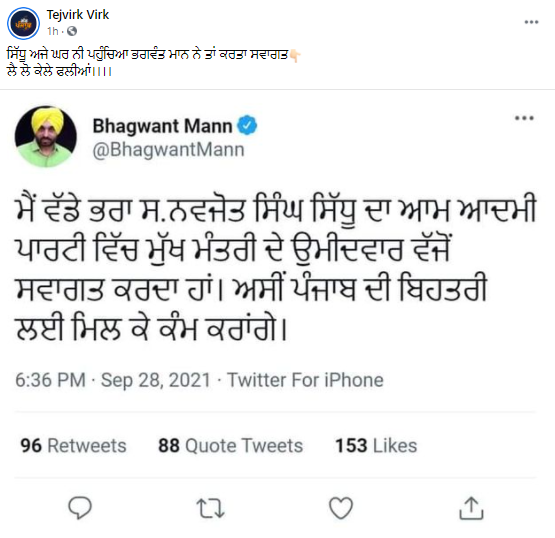This screenshot has height=538, width=555.
Task: View the 88 Quote Tweets list
Action: click(x=230, y=445)
